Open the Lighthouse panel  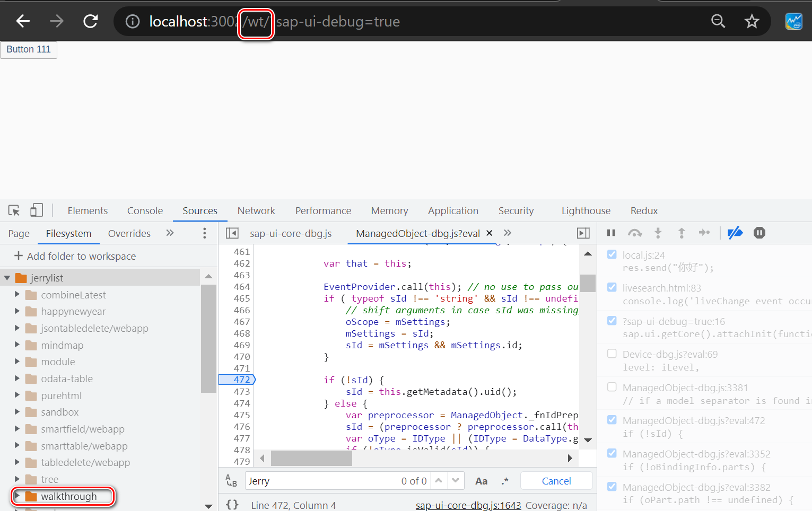click(x=586, y=210)
